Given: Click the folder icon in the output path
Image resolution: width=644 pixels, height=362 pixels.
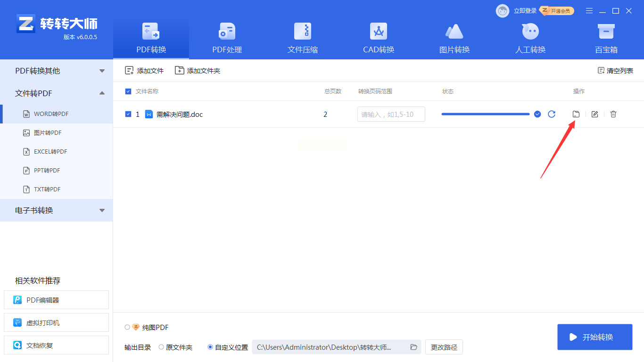Looking at the screenshot, I should (x=414, y=347).
